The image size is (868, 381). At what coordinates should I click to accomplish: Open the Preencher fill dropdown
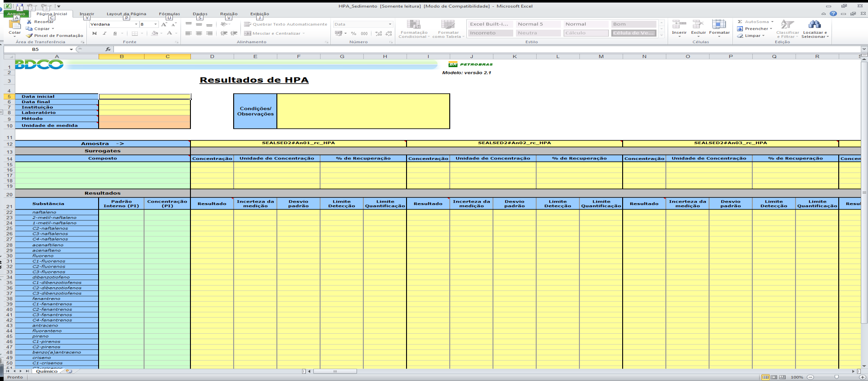pos(771,29)
